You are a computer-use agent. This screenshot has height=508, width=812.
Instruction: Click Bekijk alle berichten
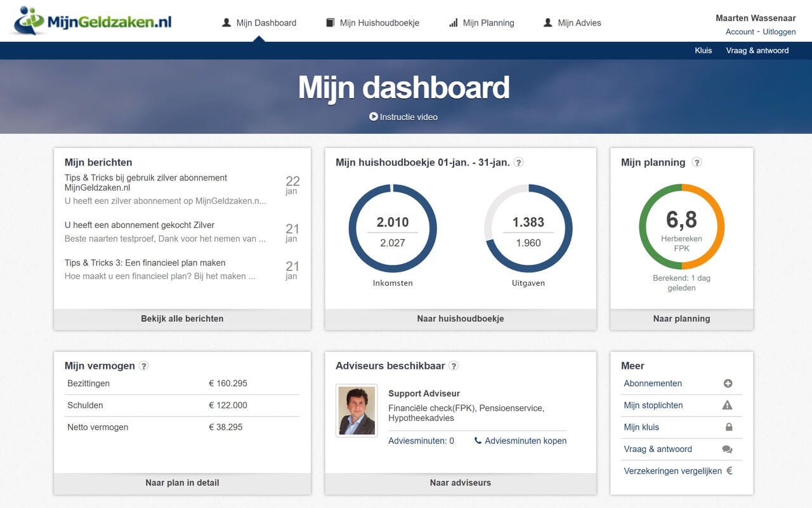pyautogui.click(x=182, y=319)
